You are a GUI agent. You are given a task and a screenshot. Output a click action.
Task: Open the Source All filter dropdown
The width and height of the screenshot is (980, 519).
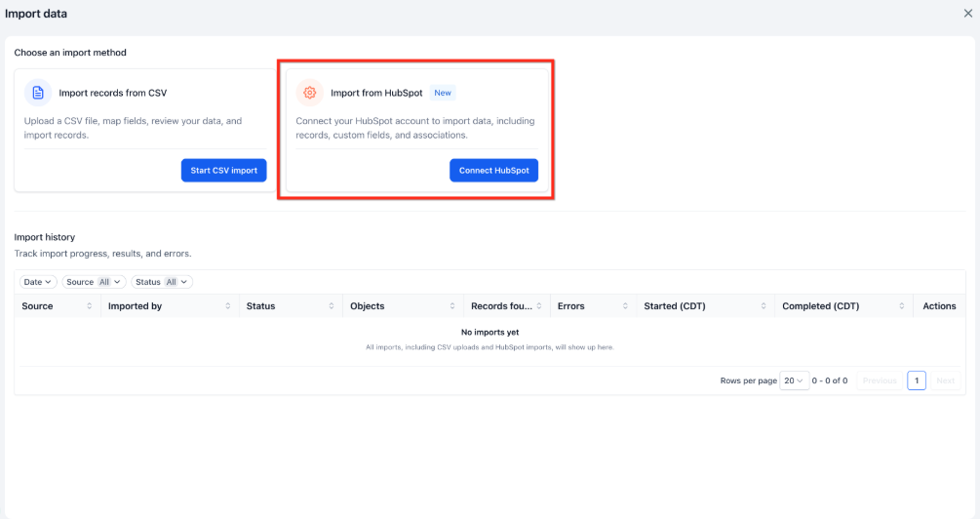[94, 282]
